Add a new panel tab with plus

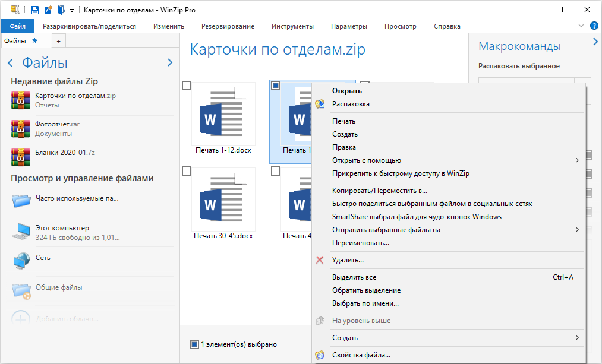(x=58, y=40)
